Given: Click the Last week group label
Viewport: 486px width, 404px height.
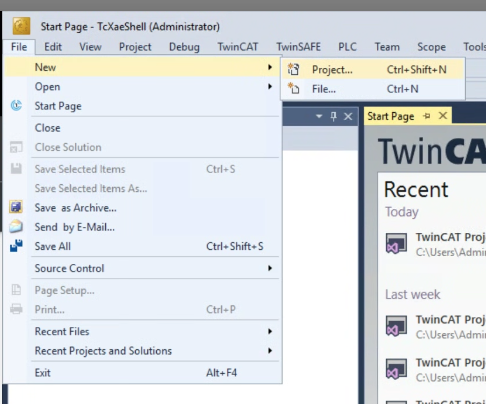Looking at the screenshot, I should point(413,294).
